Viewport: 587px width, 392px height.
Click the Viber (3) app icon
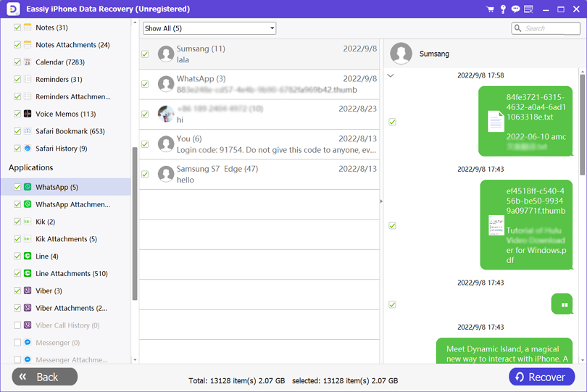[x=28, y=290]
